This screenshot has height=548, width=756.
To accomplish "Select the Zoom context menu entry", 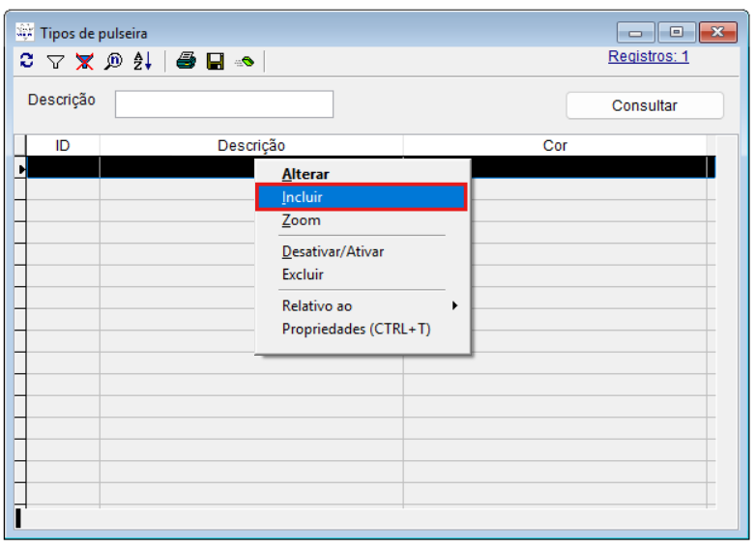I will point(301,220).
